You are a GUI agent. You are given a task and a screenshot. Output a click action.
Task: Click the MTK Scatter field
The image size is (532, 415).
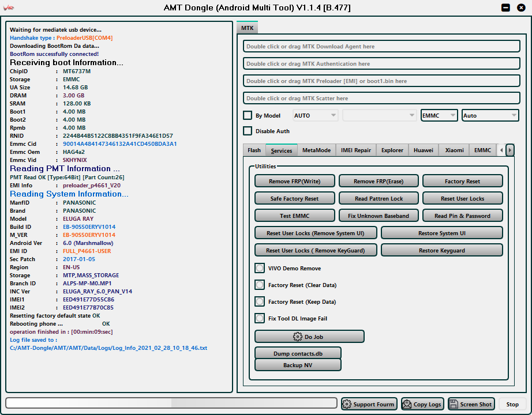[x=381, y=98]
